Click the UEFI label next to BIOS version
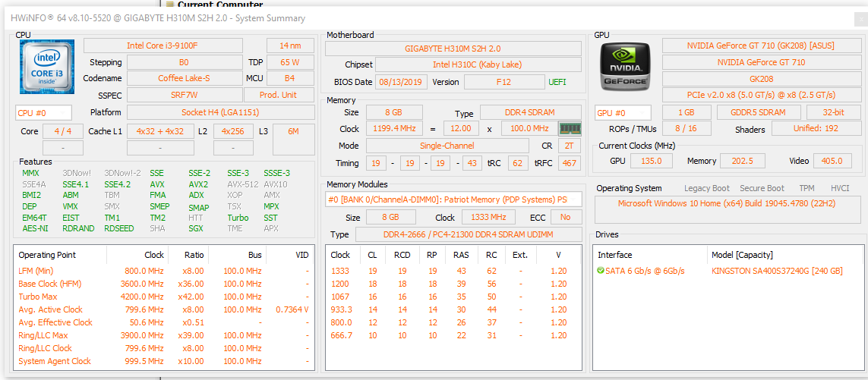Viewport: 868px width, 380px height. point(557,82)
